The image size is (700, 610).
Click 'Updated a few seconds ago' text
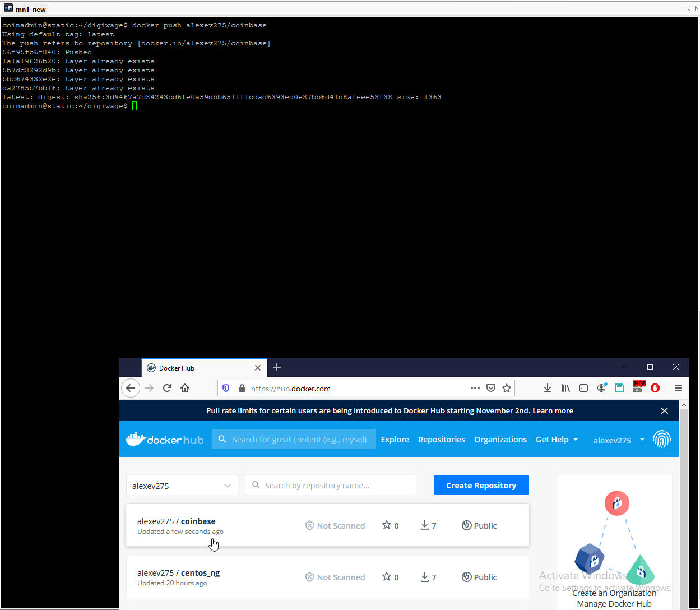(180, 532)
